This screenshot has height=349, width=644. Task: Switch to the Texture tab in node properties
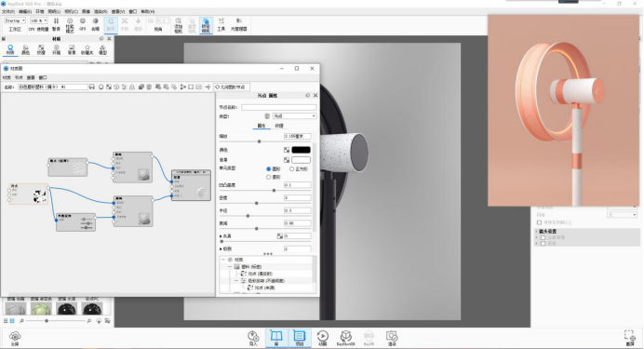pos(279,126)
